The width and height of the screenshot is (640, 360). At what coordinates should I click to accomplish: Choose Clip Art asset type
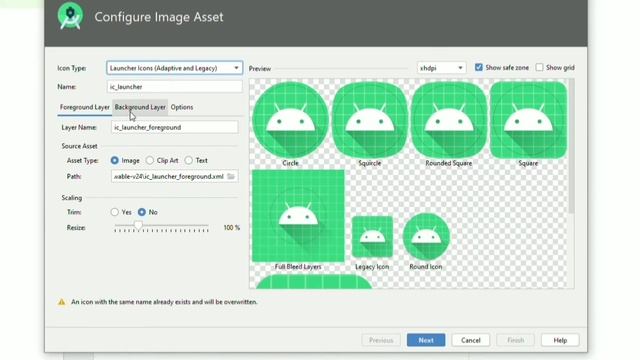(150, 160)
